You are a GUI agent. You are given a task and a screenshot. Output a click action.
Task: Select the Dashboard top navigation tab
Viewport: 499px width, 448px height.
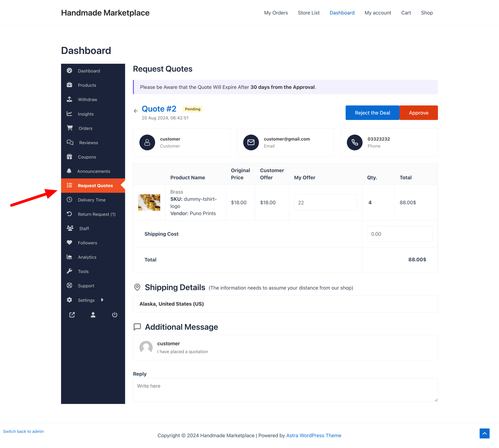[x=342, y=12]
